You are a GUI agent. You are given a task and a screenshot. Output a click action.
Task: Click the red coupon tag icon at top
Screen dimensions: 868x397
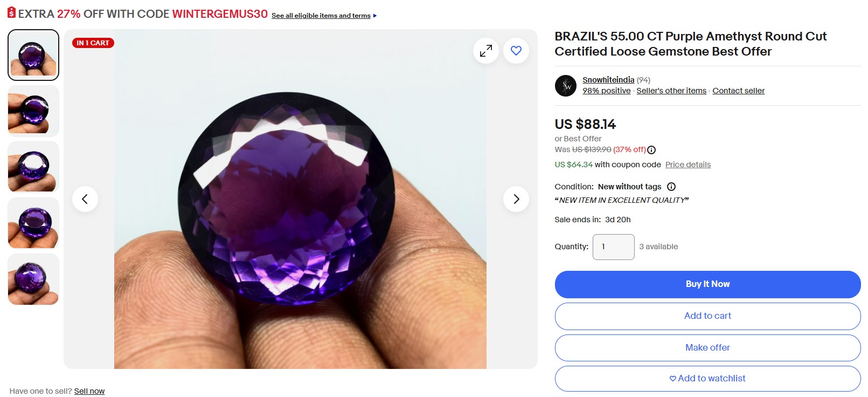click(11, 13)
